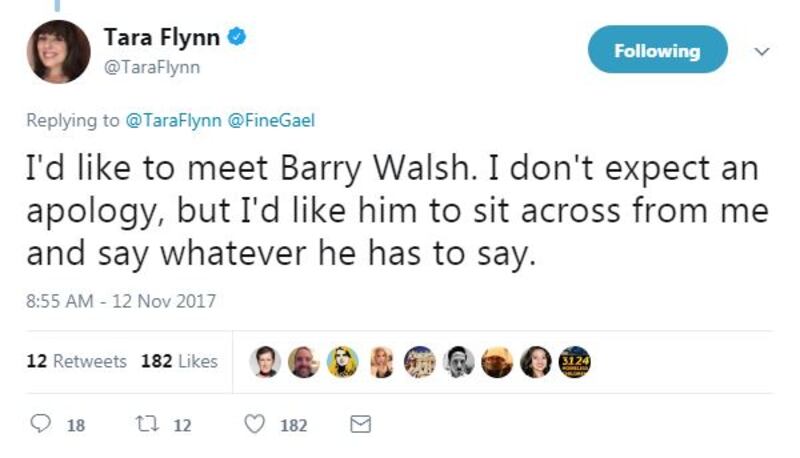Open the yellow-background illustrated liker avatar
This screenshot has height=458, width=800.
point(343,361)
